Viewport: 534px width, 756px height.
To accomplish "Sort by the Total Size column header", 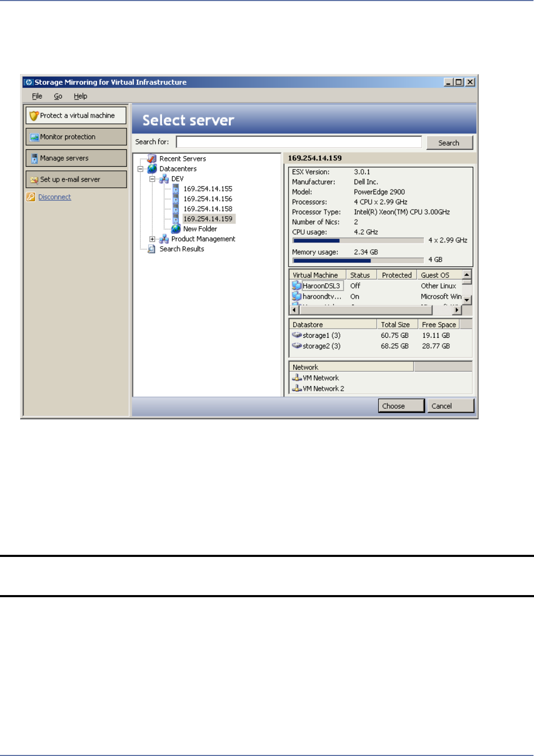I will [x=395, y=325].
